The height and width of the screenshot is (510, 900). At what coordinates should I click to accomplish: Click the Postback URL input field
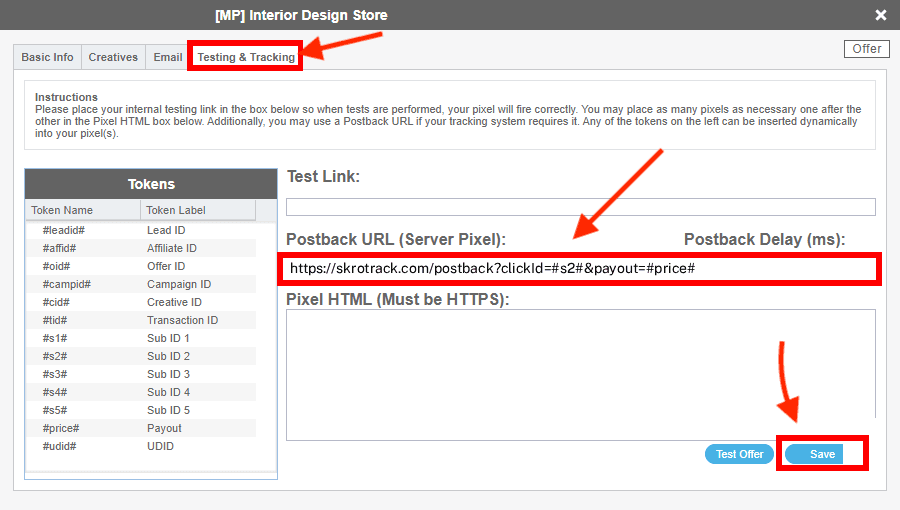580,268
